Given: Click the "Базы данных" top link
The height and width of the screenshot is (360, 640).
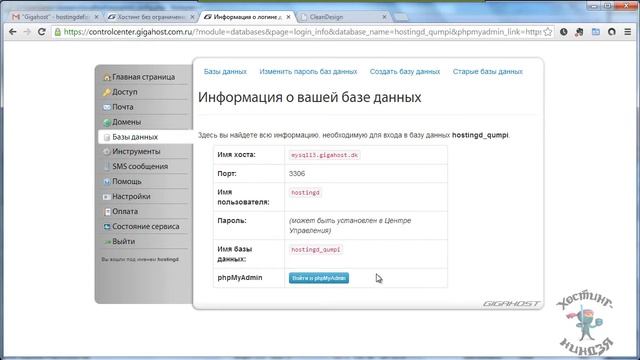Looking at the screenshot, I should point(225,71).
